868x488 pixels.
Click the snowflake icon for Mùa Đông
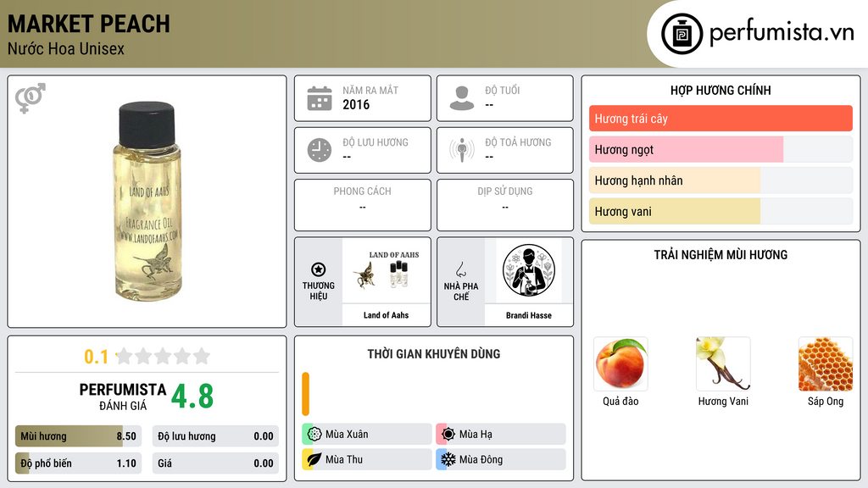[448, 459]
